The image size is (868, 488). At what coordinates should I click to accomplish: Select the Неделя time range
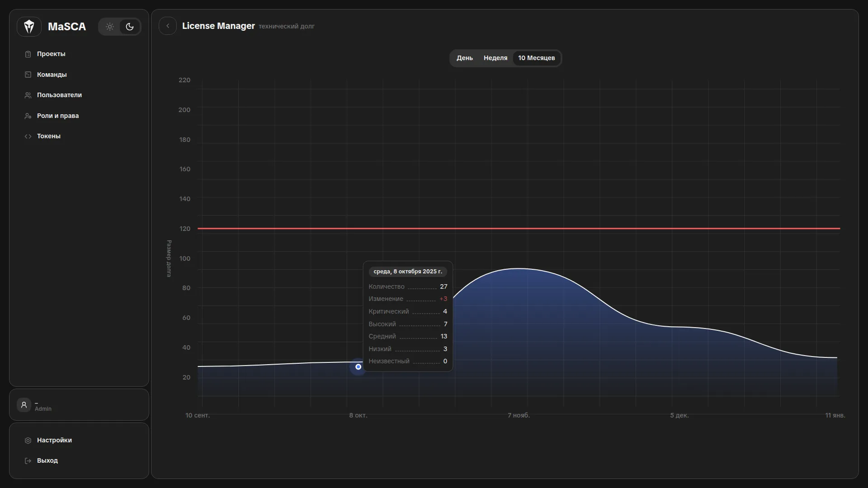495,58
